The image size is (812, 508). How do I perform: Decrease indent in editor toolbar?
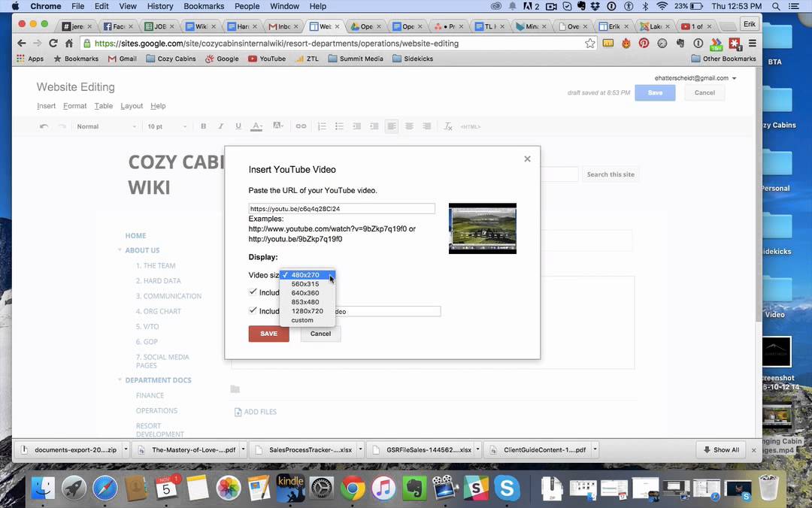357,126
